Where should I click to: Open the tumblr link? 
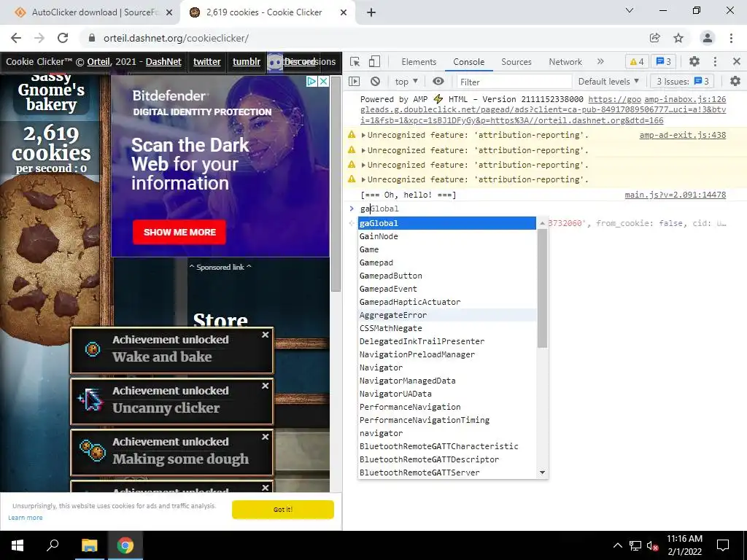247,62
